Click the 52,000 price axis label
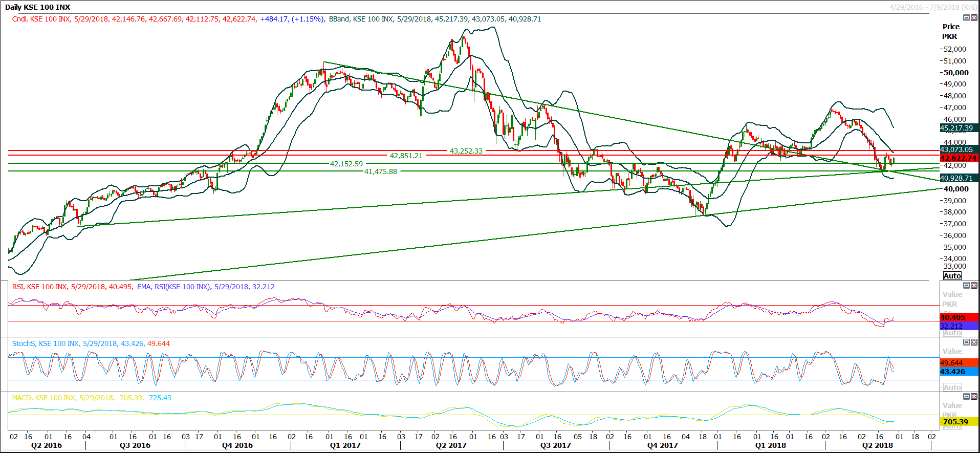980x453 pixels. (955, 49)
